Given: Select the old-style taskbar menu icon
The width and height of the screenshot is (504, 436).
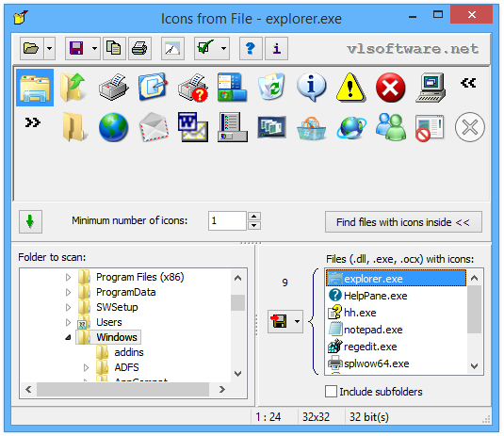Looking at the screenshot, I should click(232, 127).
